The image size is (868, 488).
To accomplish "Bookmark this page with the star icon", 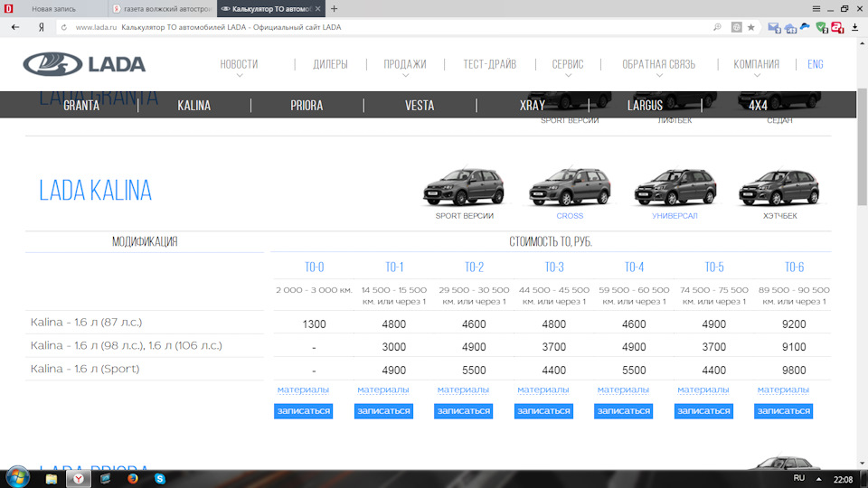I will coord(751,27).
